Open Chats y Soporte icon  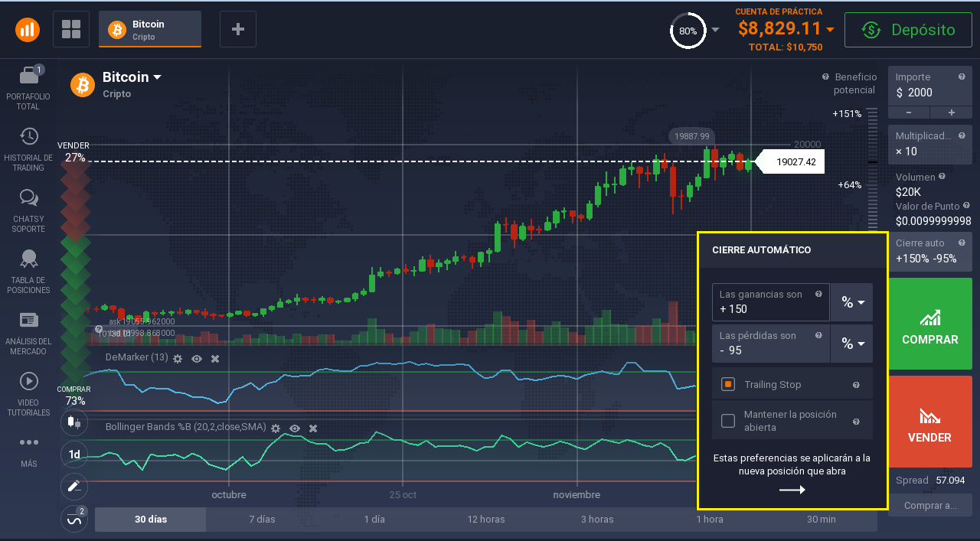point(29,198)
